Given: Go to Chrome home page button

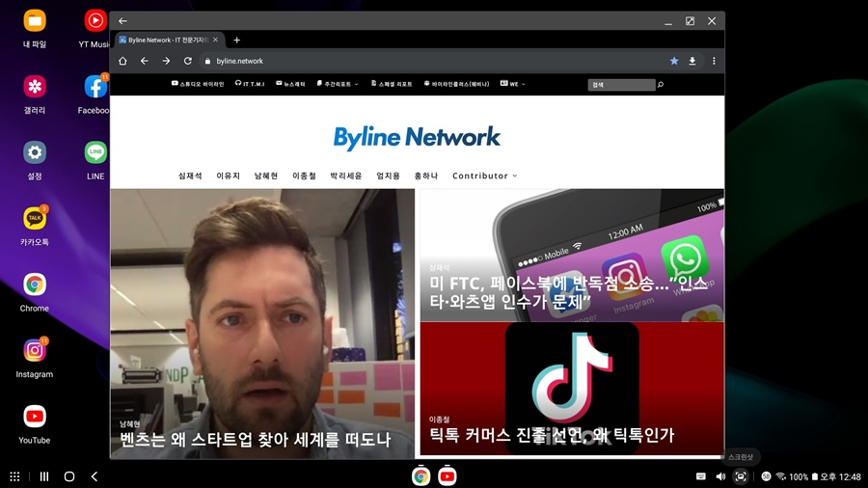Looking at the screenshot, I should pyautogui.click(x=122, y=61).
